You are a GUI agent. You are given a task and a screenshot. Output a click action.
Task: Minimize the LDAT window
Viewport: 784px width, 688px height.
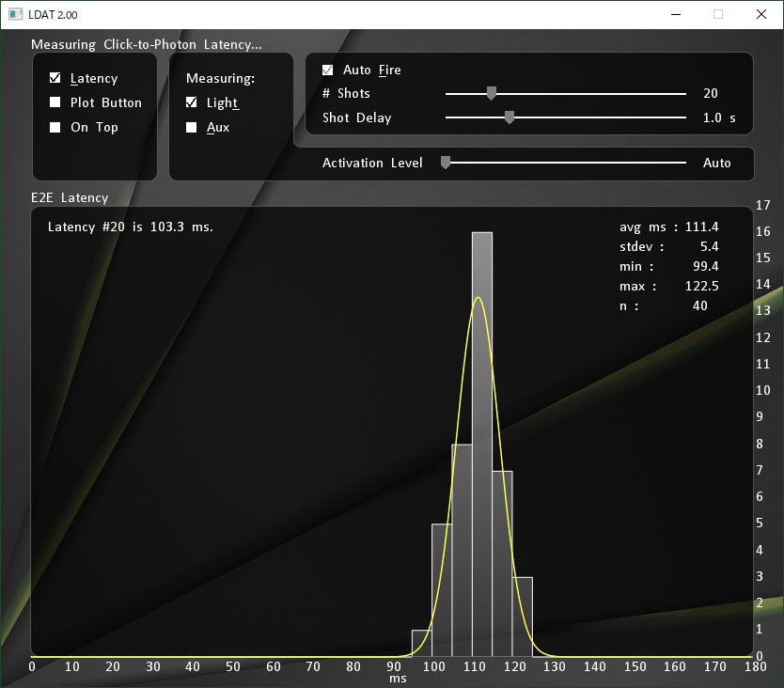(x=675, y=14)
